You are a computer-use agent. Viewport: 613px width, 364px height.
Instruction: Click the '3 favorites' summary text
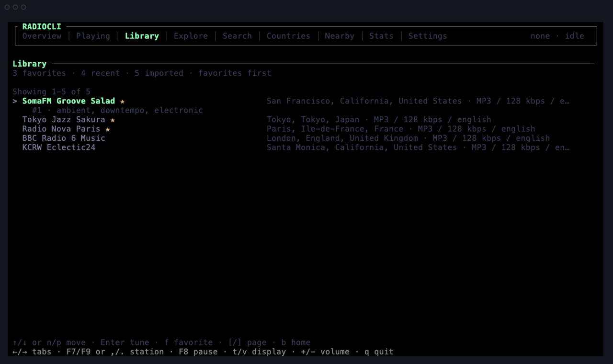pyautogui.click(x=39, y=73)
